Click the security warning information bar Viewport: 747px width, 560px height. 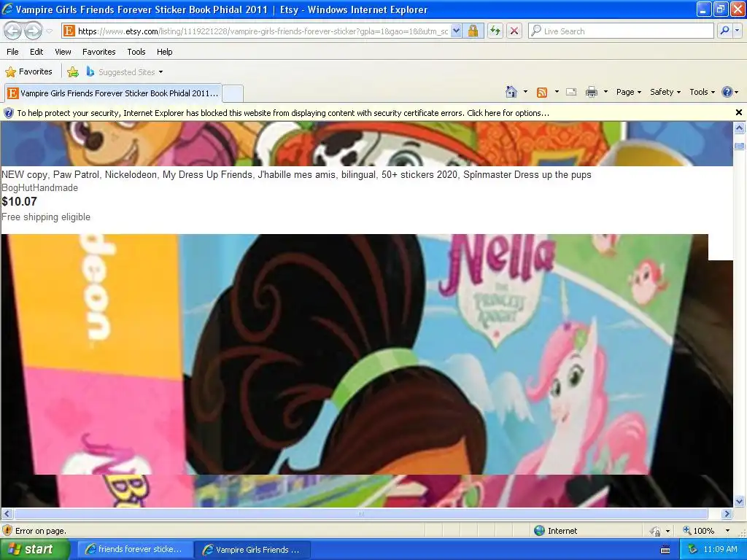coord(367,113)
